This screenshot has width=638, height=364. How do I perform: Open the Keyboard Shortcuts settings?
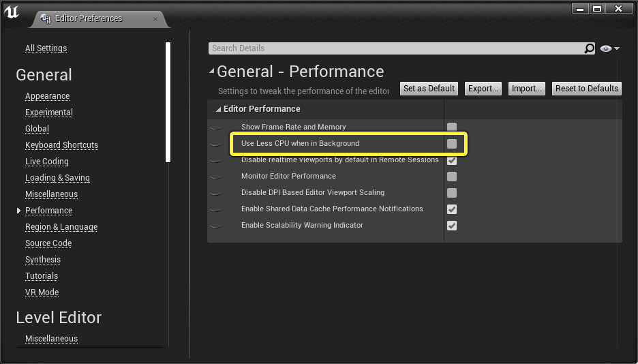61,145
